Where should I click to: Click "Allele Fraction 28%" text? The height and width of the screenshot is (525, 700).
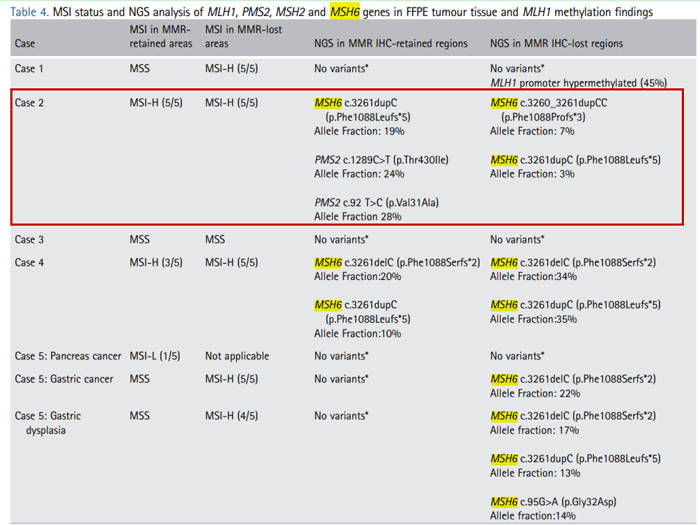point(359,216)
